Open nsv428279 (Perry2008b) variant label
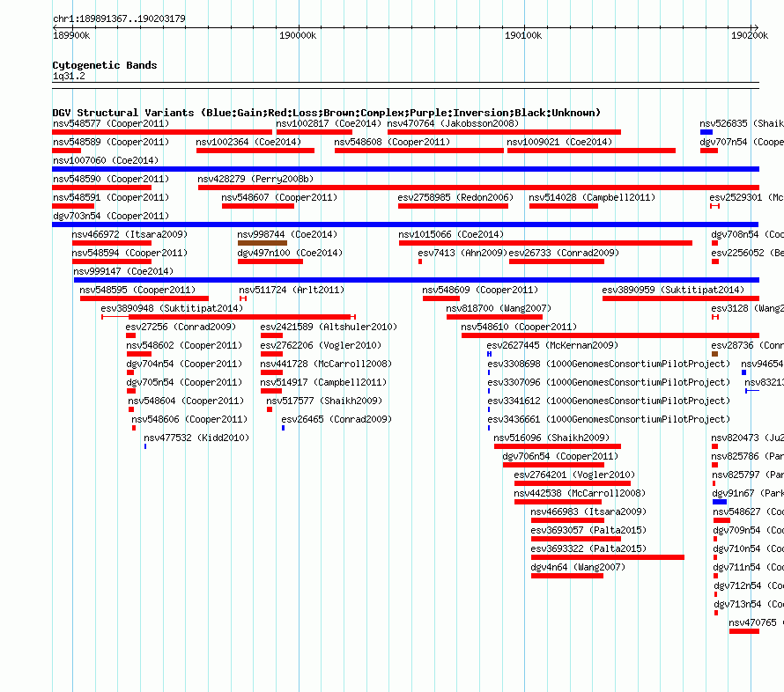 [255, 179]
